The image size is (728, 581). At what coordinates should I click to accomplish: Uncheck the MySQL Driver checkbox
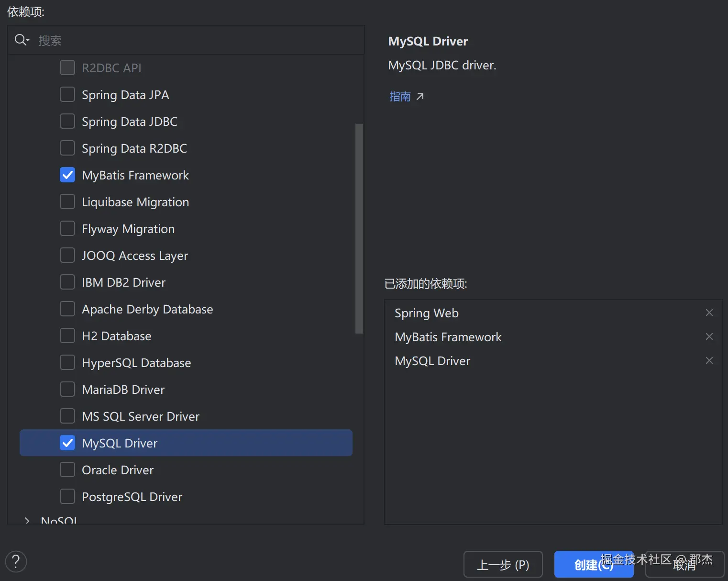(67, 443)
